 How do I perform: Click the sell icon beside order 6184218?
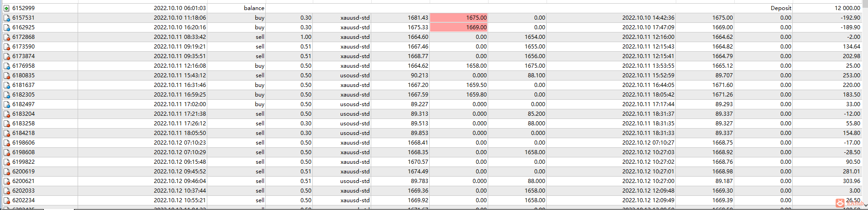(6, 133)
